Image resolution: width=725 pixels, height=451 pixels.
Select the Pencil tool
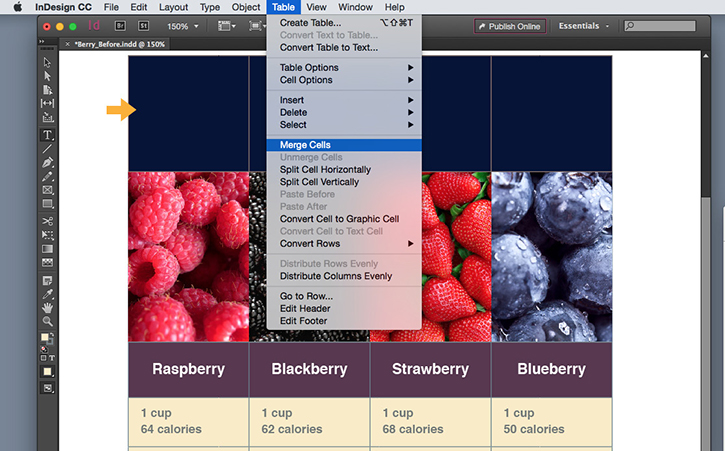pos(47,176)
